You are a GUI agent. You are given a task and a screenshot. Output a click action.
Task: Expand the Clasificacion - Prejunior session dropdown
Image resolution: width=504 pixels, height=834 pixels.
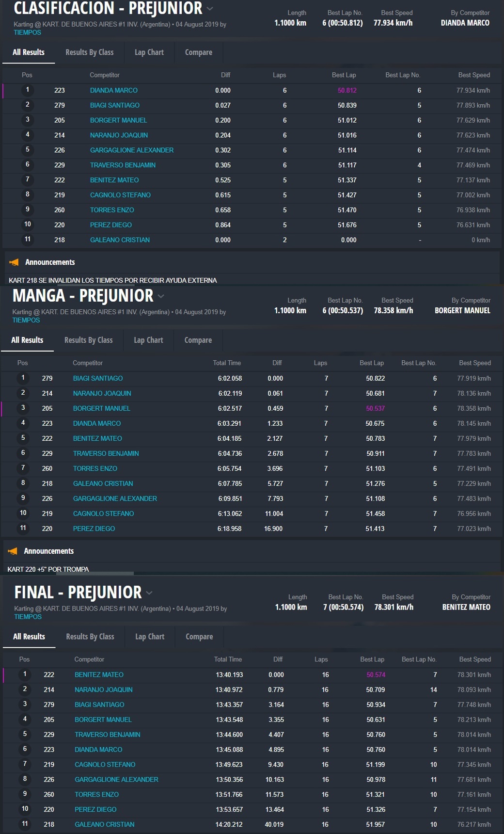[x=210, y=9]
